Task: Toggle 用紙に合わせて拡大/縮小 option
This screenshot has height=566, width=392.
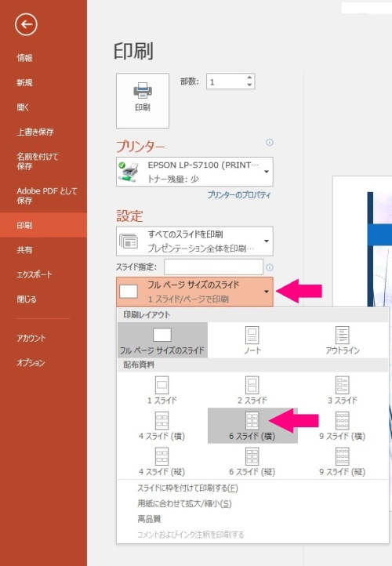Action: (x=184, y=503)
